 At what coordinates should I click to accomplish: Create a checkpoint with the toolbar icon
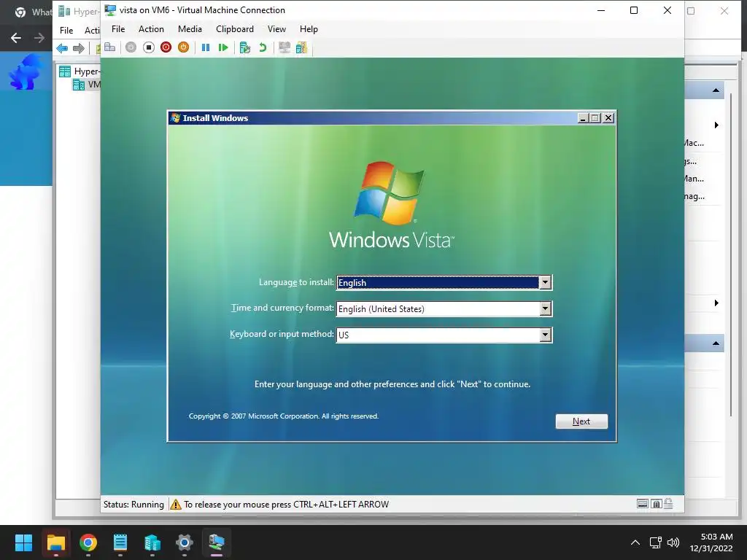point(245,47)
